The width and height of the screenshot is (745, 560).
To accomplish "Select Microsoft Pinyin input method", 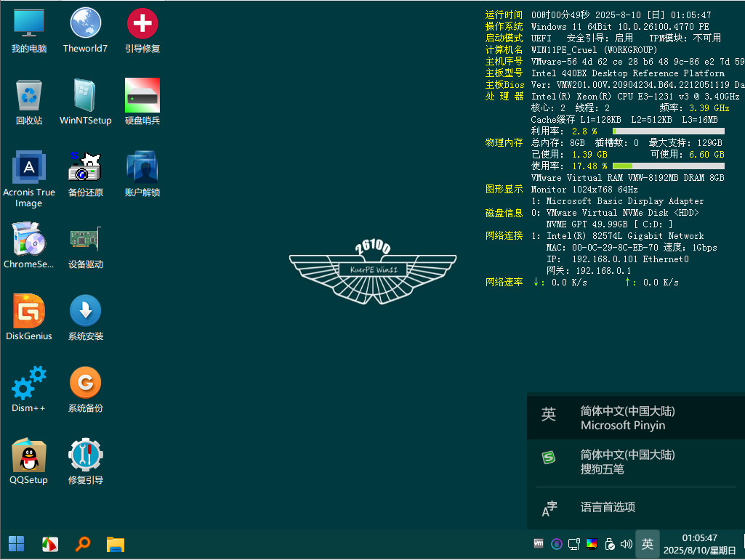I will (636, 418).
